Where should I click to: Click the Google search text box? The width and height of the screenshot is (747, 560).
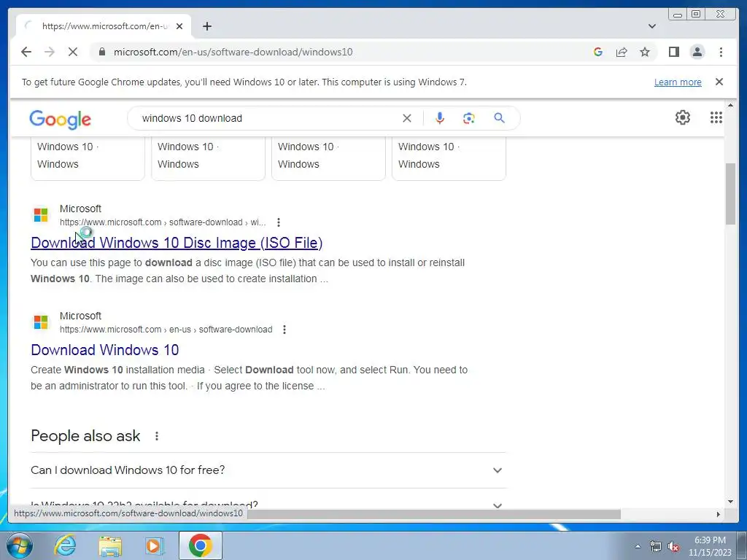point(267,118)
